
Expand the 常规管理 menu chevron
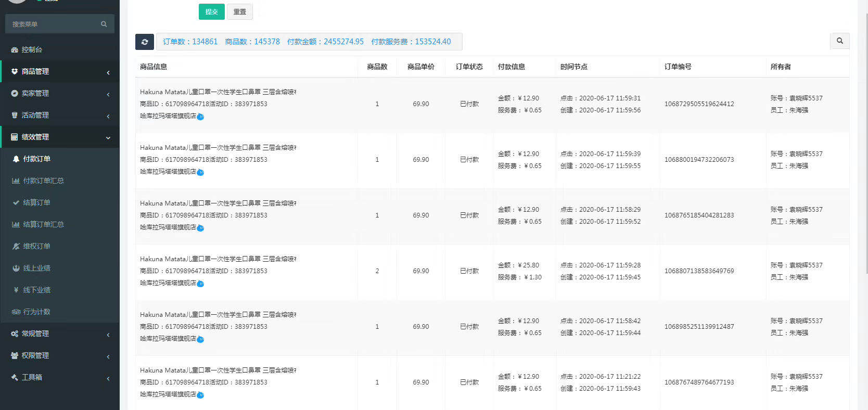[x=108, y=335]
